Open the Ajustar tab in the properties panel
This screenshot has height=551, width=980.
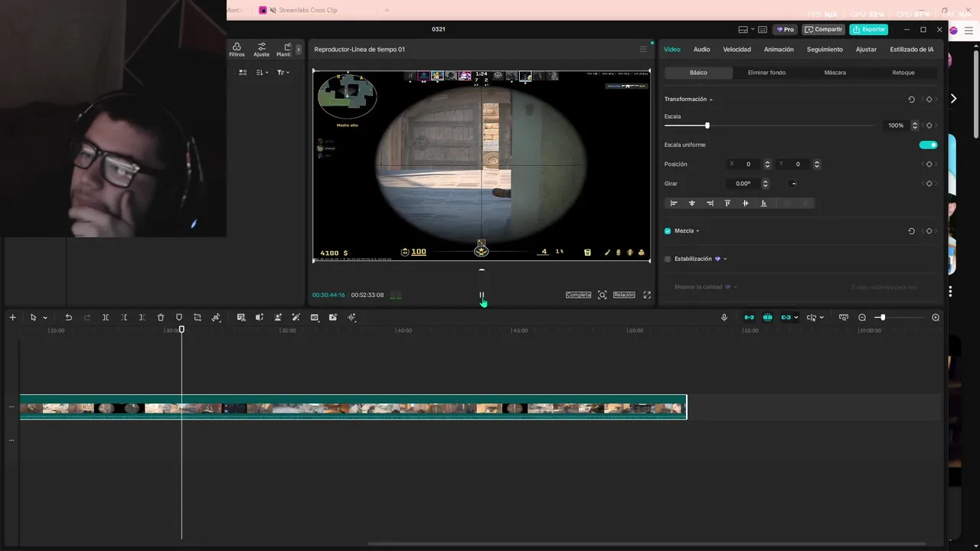(866, 49)
